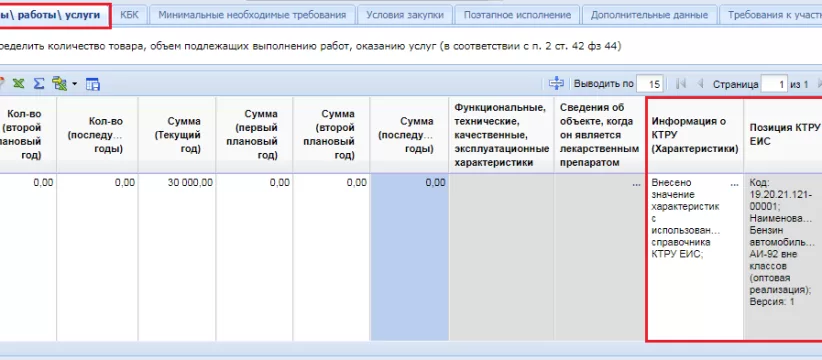Click the cell with value 30 000,00
The width and height of the screenshot is (822, 360).
tap(177, 257)
